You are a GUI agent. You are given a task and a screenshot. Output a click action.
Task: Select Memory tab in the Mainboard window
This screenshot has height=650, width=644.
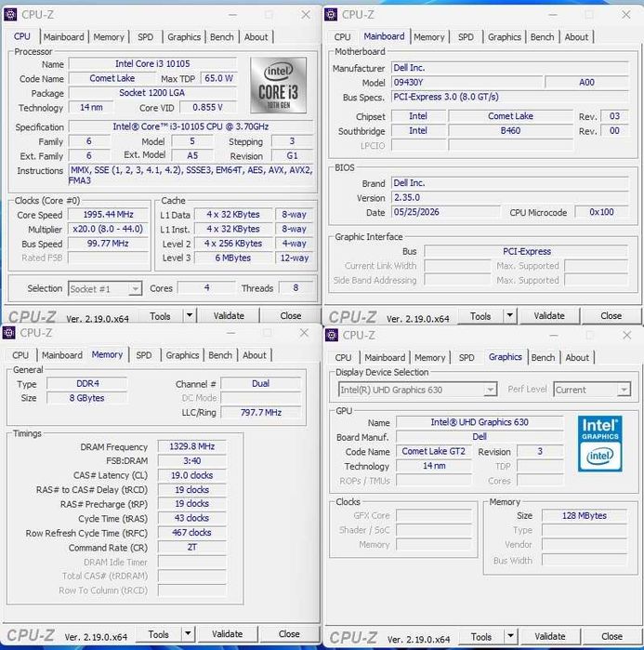click(429, 37)
